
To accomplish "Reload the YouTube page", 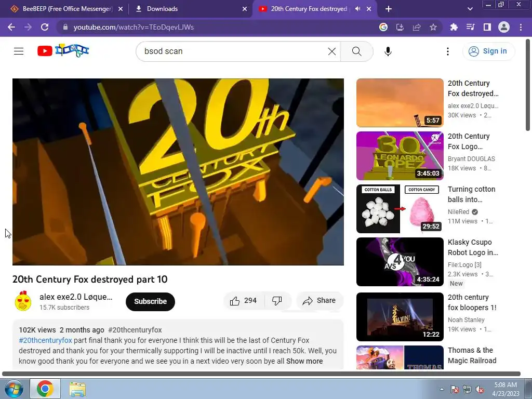I will click(x=45, y=27).
